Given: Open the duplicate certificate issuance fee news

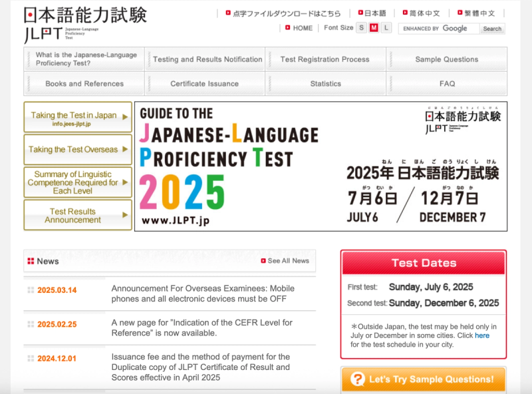Looking at the screenshot, I should [201, 367].
